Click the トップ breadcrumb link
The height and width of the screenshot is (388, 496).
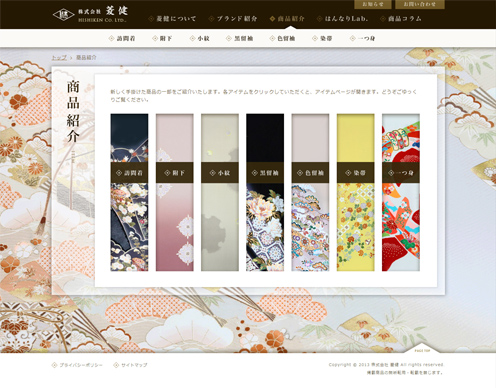pos(59,58)
